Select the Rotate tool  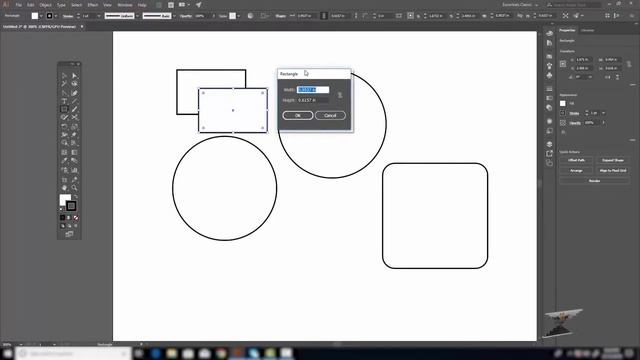(x=64, y=126)
